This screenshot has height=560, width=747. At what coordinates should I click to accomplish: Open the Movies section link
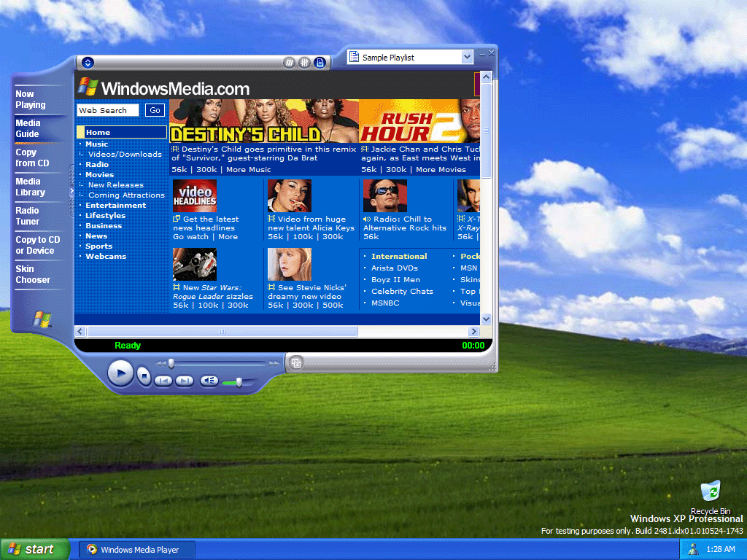point(99,175)
